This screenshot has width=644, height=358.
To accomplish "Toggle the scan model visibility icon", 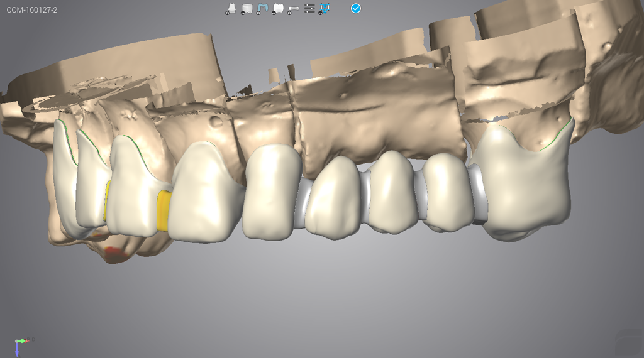I will [x=247, y=9].
